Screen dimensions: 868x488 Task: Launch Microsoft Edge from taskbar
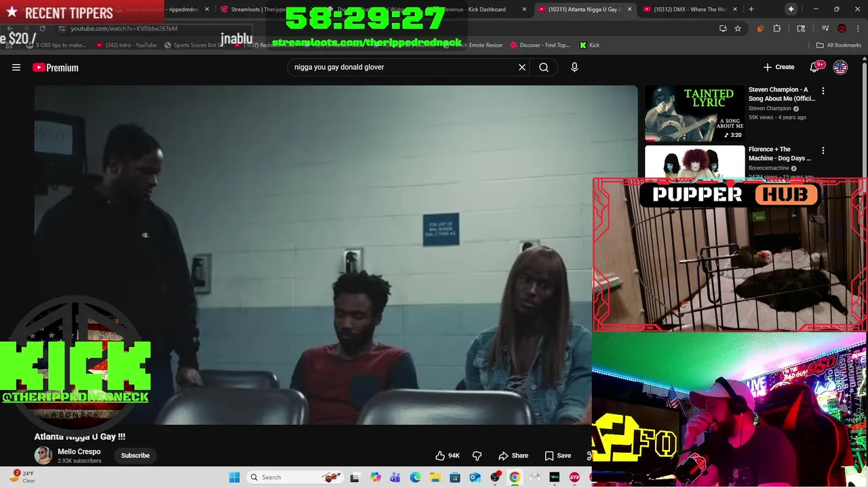click(415, 477)
